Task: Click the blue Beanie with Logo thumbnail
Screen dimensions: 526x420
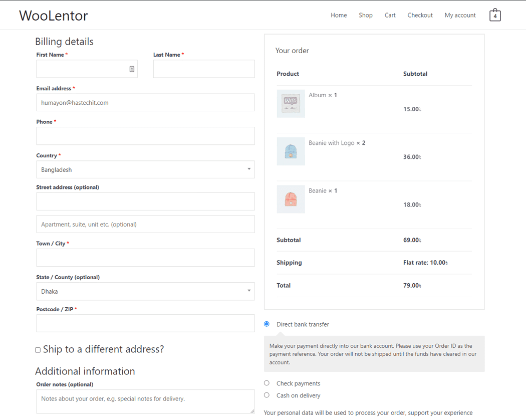Action: (291, 151)
